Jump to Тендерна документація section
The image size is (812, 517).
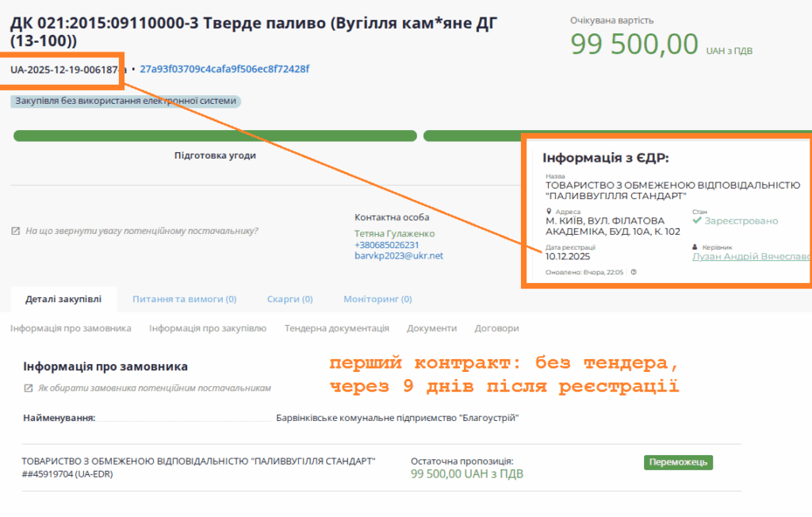tap(337, 327)
